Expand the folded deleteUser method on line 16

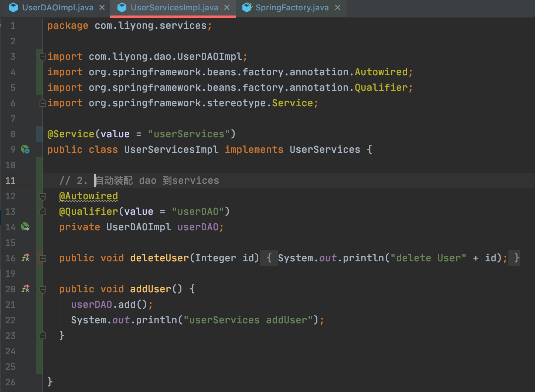tap(43, 258)
